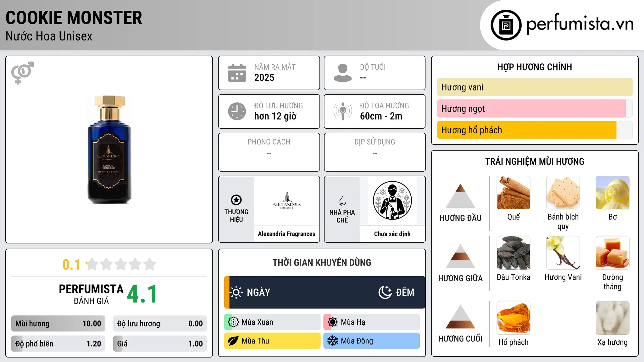Click the Hương giữa pyramid icon
The height and width of the screenshot is (362, 644).
tap(460, 256)
